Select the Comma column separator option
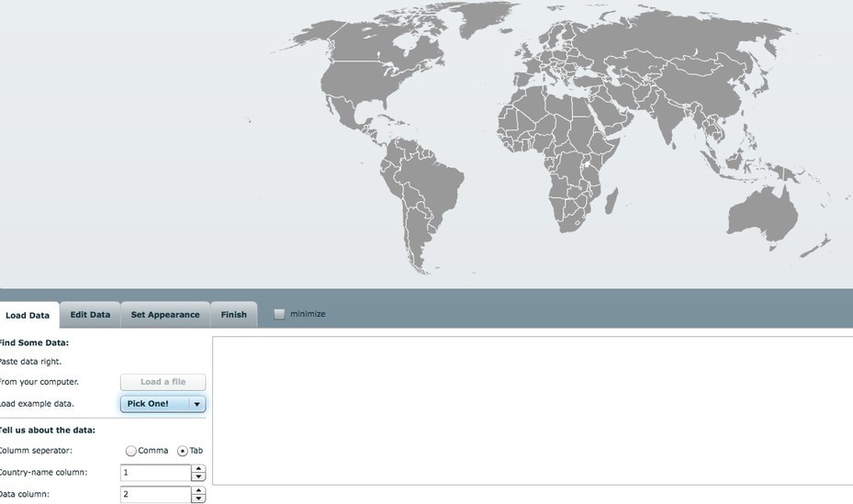853x504 pixels. [x=131, y=451]
